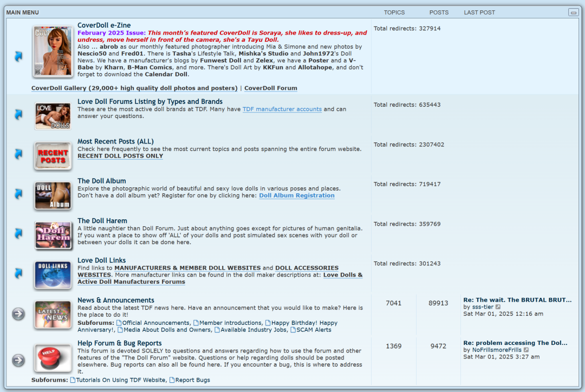Open the red Help button forum image
Image resolution: width=585 pixels, height=392 pixels.
[53, 358]
